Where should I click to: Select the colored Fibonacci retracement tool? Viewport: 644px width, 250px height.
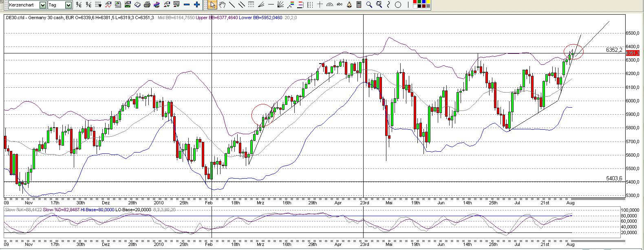point(290,4)
